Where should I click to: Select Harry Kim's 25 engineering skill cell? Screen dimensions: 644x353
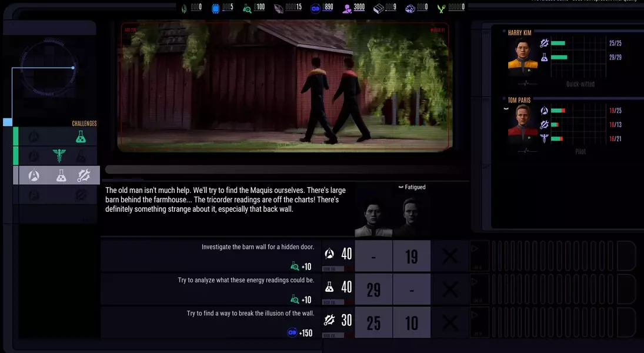pyautogui.click(x=373, y=322)
